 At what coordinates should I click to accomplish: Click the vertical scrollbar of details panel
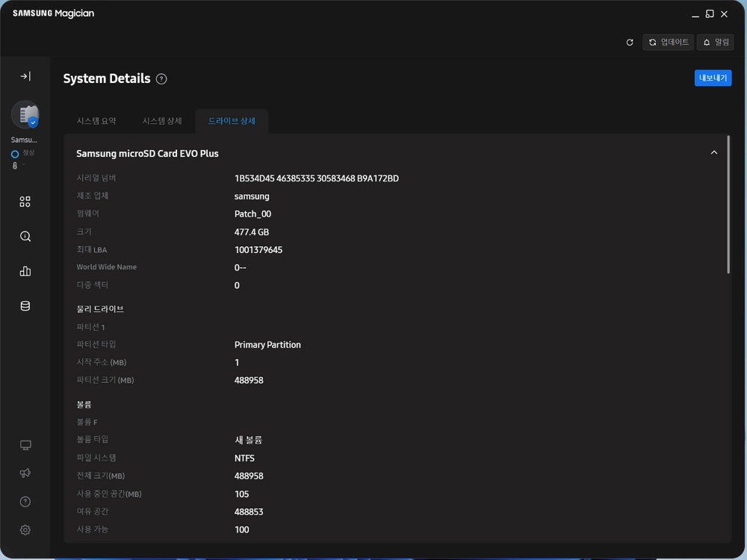pos(728,205)
